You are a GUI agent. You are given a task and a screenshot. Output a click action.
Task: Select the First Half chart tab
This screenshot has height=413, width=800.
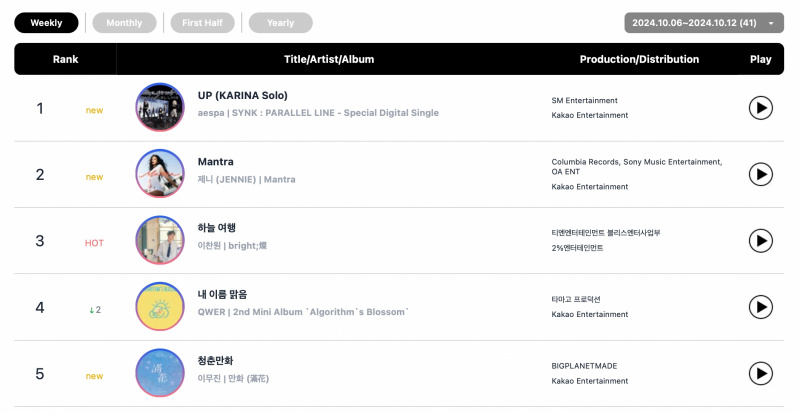tap(203, 23)
